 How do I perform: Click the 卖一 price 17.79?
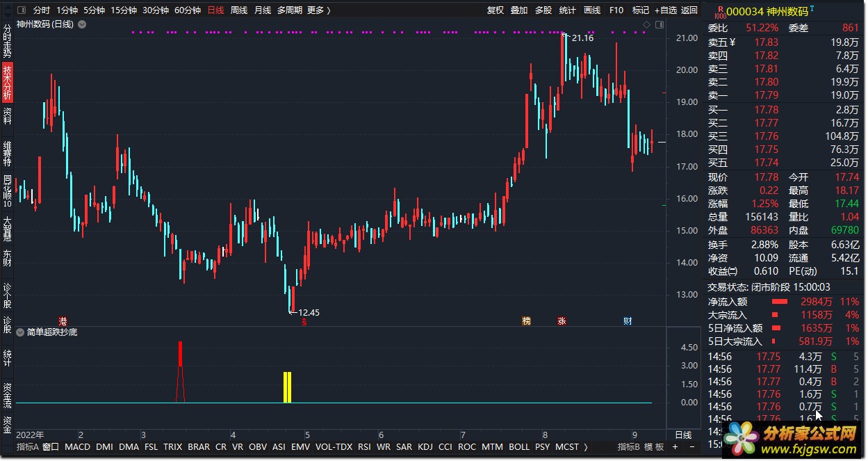click(767, 95)
